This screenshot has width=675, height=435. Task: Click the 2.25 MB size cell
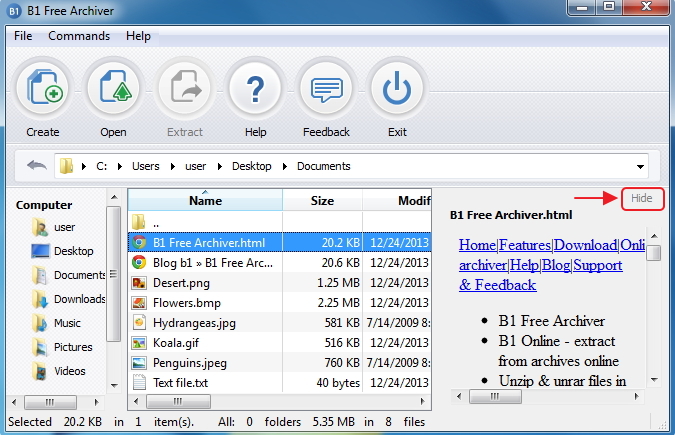click(x=338, y=303)
